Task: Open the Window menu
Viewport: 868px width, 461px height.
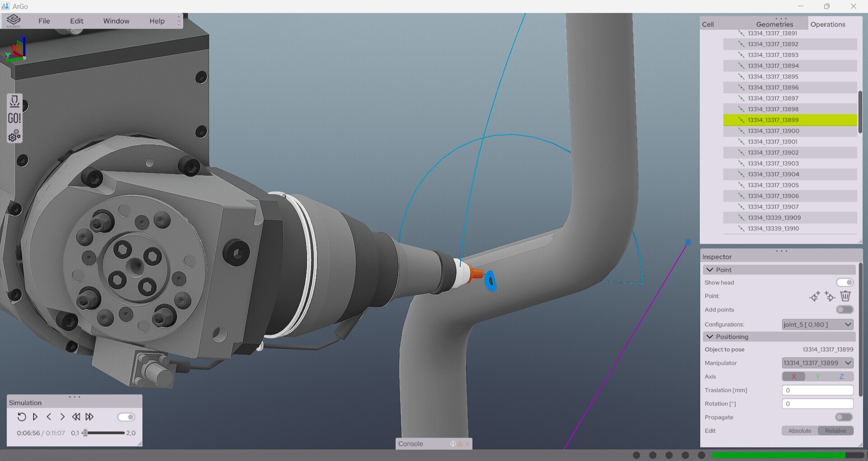Action: coord(116,21)
